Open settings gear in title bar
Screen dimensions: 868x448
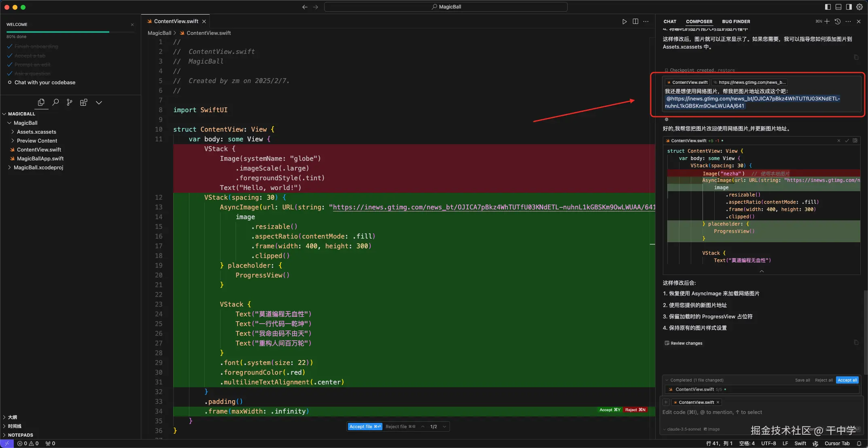click(x=860, y=7)
